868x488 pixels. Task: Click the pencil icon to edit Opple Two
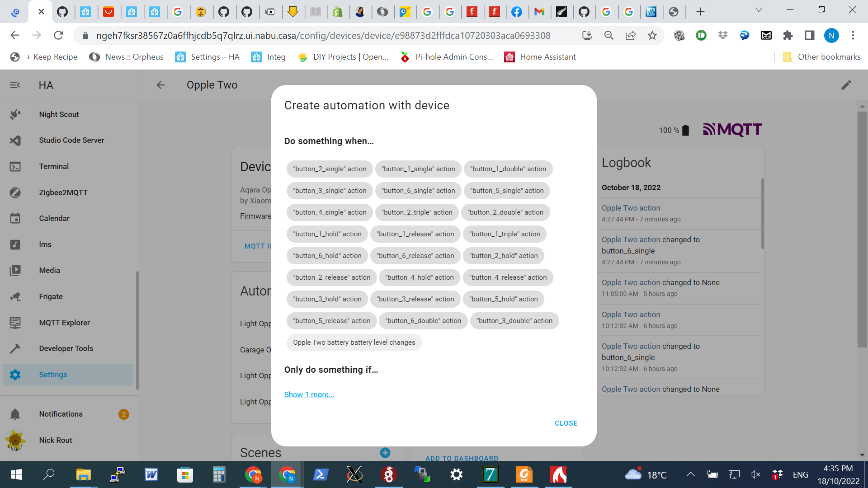(x=846, y=85)
